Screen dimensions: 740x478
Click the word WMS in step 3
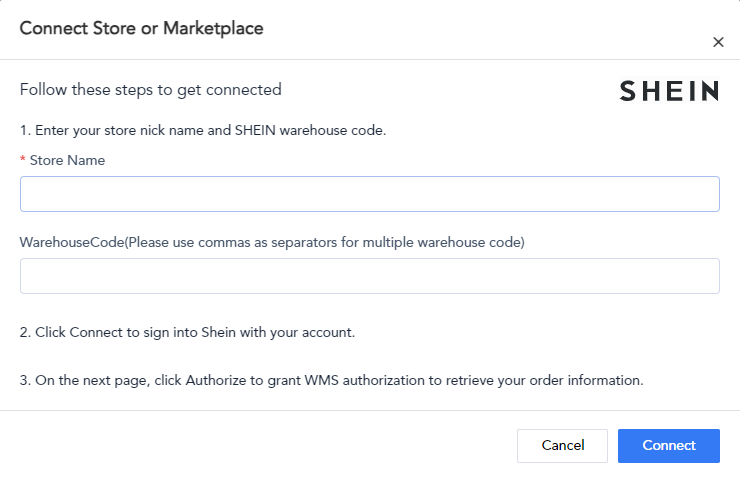pos(321,380)
